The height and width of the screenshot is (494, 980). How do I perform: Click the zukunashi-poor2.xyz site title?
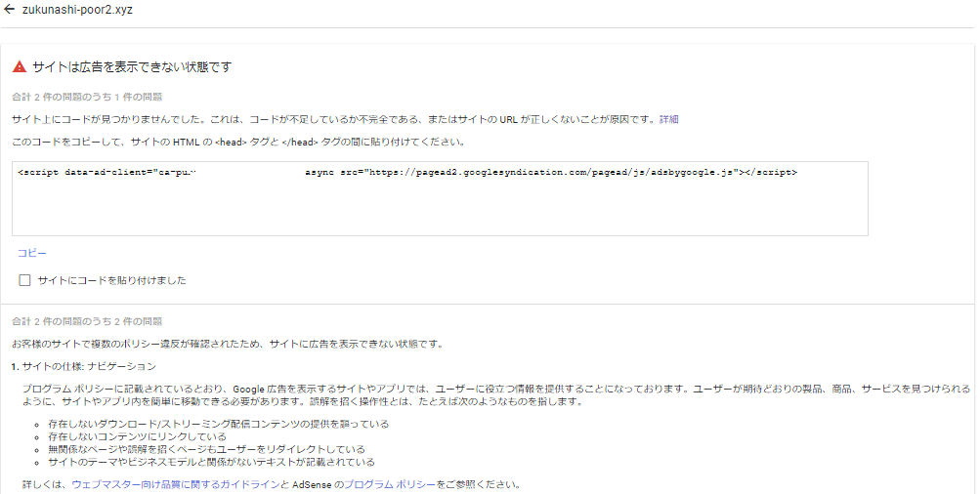tap(77, 10)
